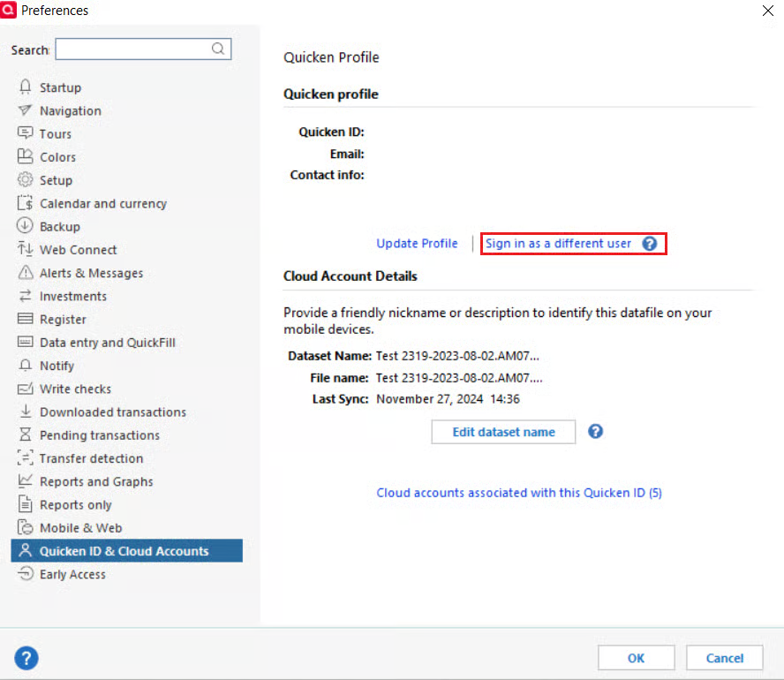Click the Web Connect arrows icon
The height and width of the screenshot is (680, 784).
pyautogui.click(x=25, y=248)
